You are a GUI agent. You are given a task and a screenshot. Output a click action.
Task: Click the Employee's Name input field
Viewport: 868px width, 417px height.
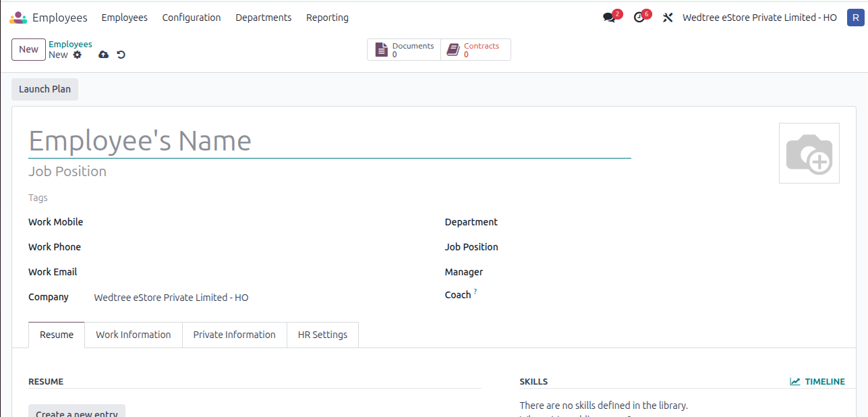(x=329, y=141)
